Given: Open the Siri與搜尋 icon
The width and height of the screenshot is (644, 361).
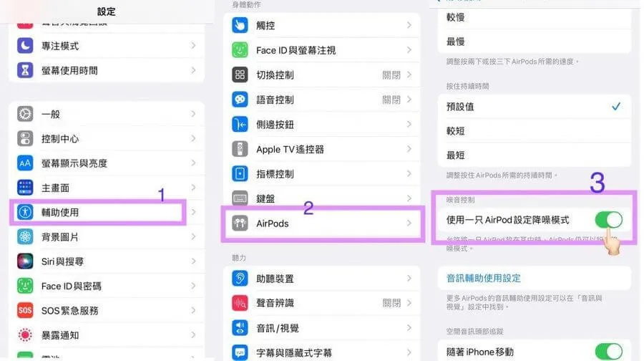Looking at the screenshot, I should coord(25,261).
